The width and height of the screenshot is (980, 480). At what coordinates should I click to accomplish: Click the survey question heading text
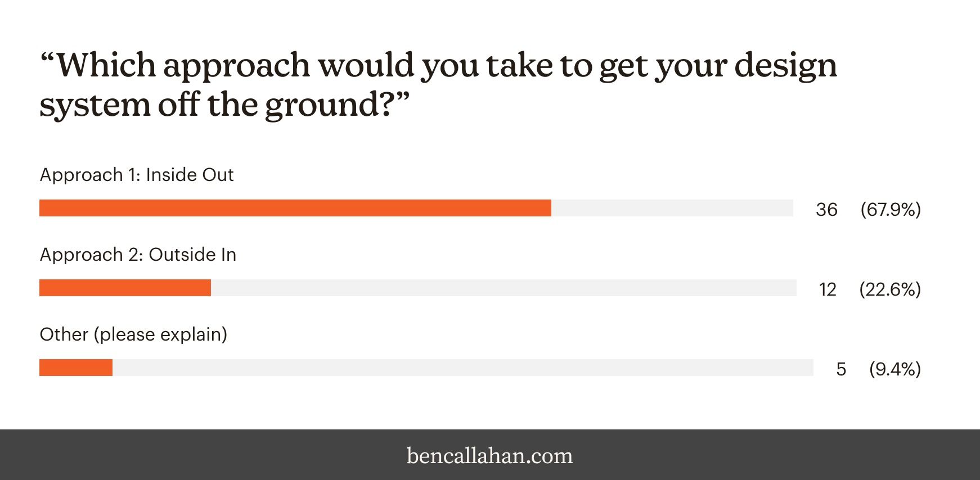coord(438,84)
